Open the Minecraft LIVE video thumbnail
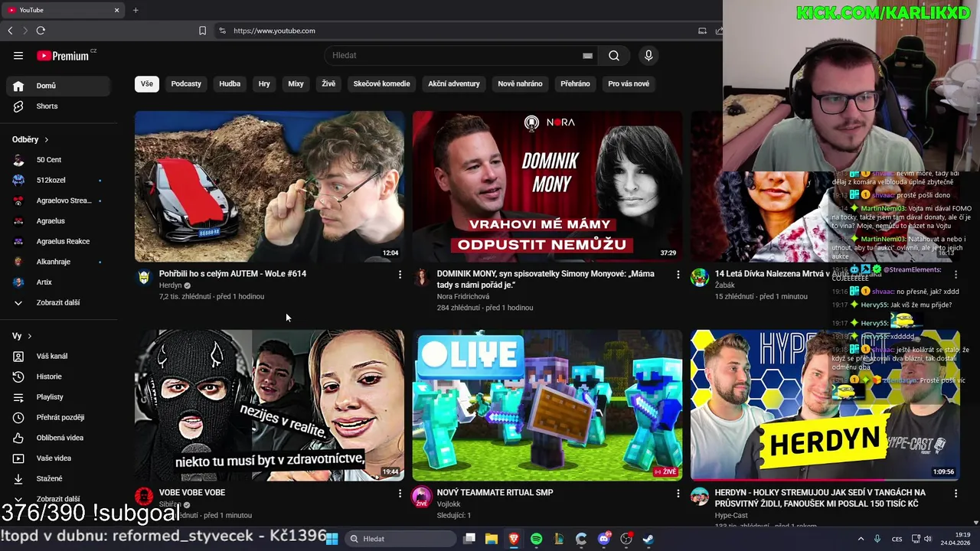 click(x=547, y=406)
